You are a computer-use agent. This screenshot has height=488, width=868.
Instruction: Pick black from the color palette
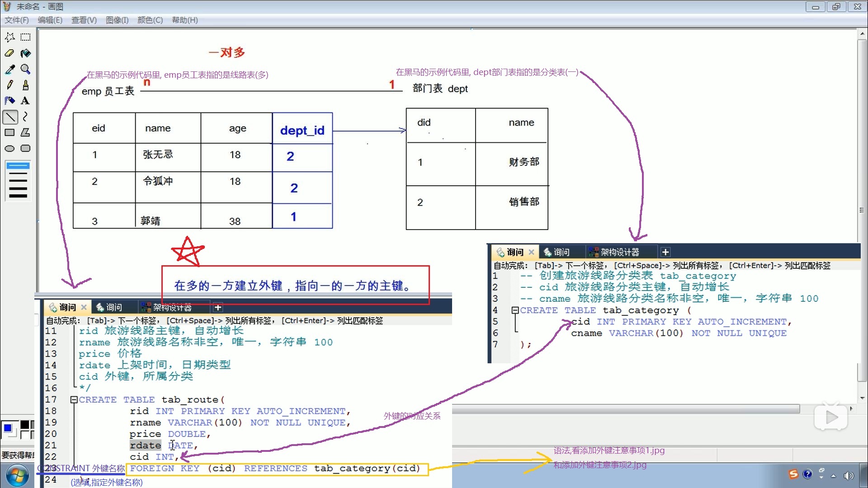[24, 424]
